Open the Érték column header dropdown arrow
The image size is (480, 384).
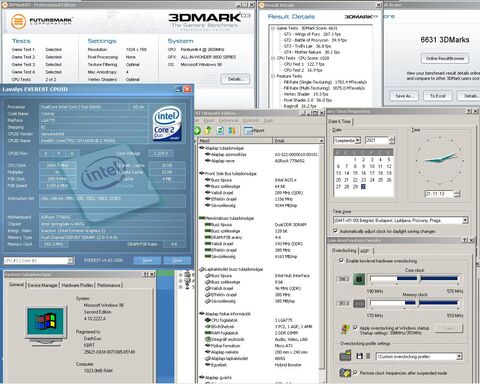(321, 141)
